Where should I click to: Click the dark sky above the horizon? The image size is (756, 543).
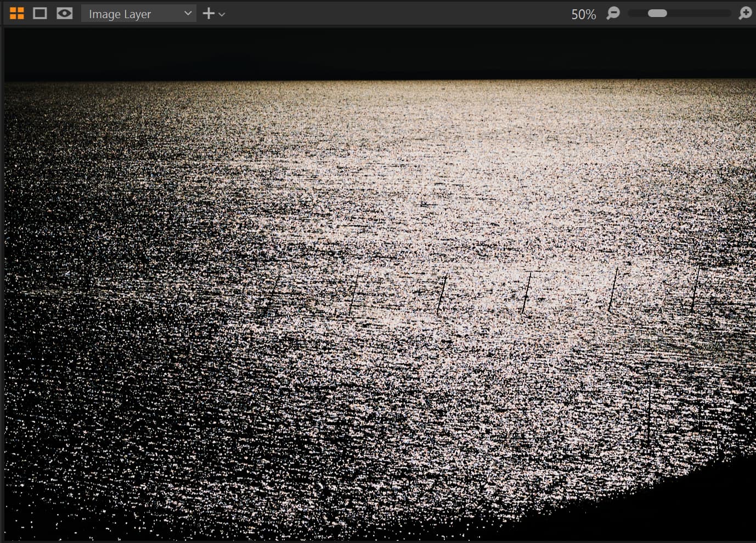pyautogui.click(x=379, y=52)
